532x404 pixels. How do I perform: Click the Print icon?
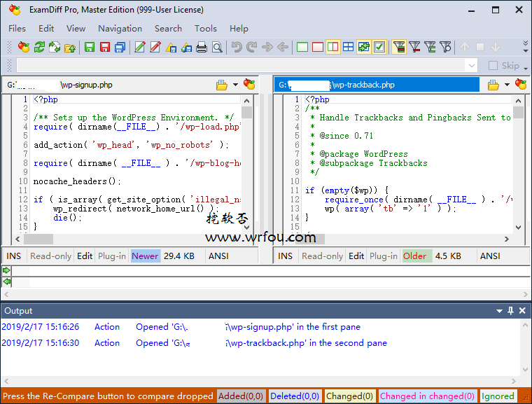[x=202, y=47]
